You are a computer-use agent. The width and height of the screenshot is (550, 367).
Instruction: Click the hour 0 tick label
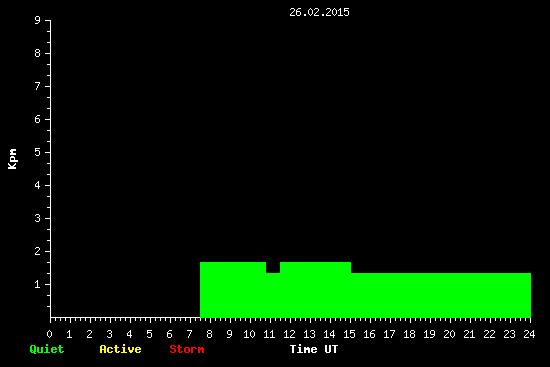(49, 334)
